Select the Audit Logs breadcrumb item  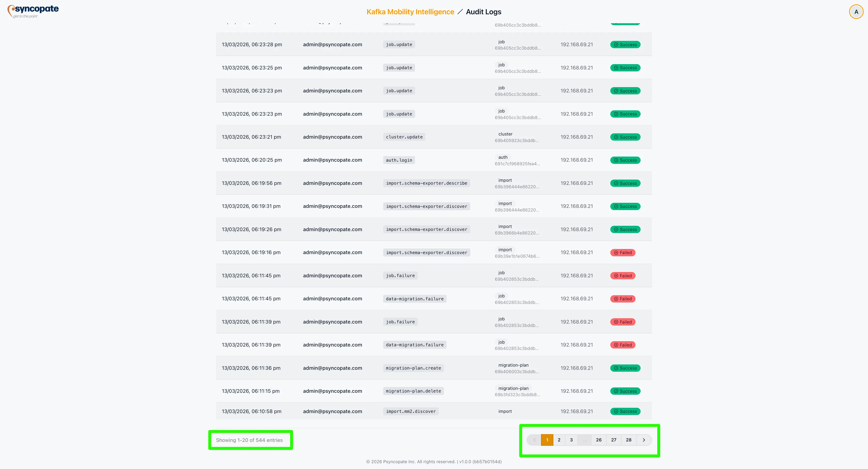click(x=484, y=11)
